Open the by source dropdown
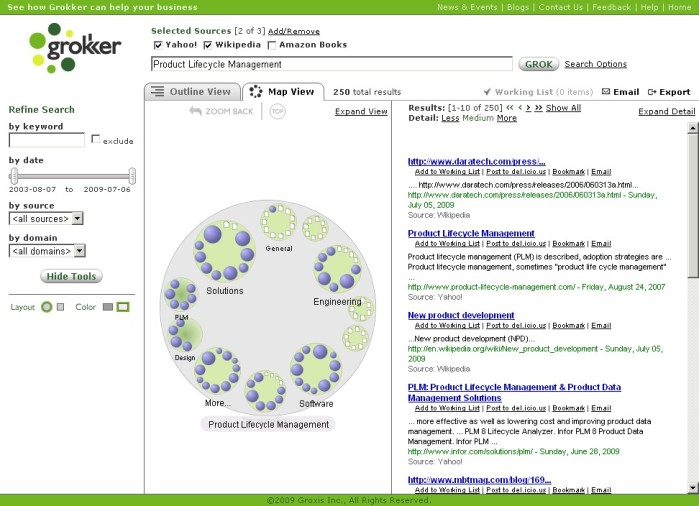 point(46,218)
